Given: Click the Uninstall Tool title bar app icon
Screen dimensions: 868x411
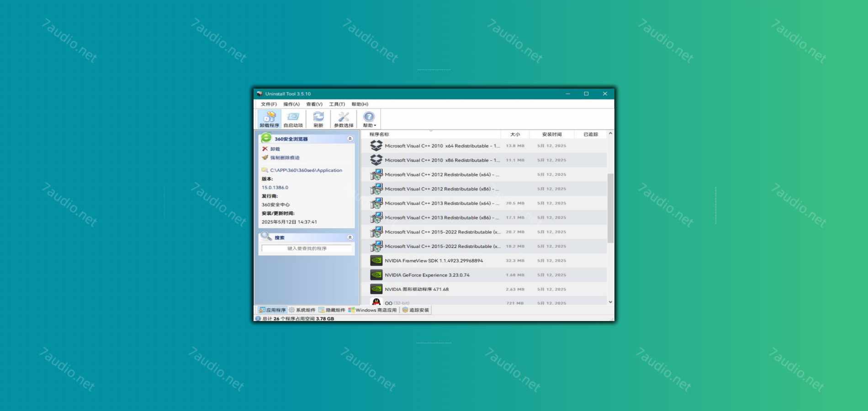Looking at the screenshot, I should click(260, 94).
